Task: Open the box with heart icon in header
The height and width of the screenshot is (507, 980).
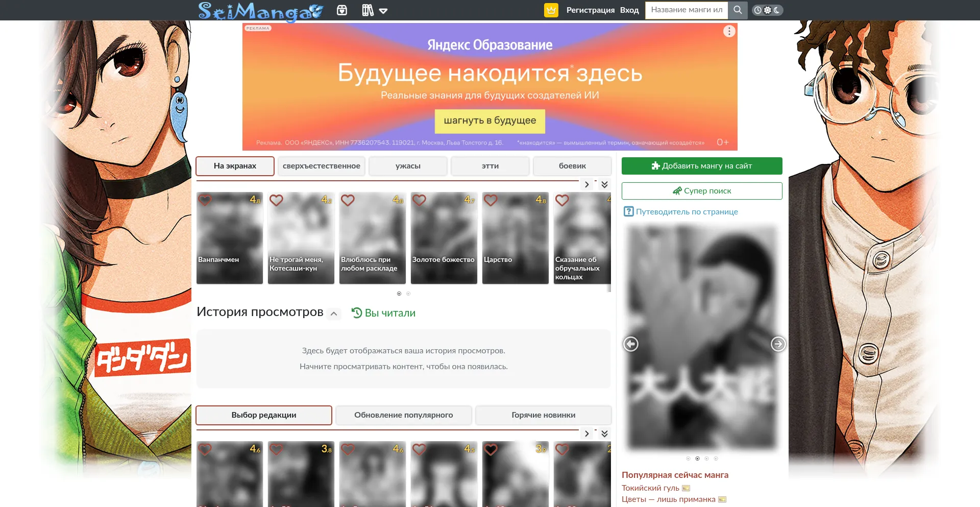Action: click(342, 10)
